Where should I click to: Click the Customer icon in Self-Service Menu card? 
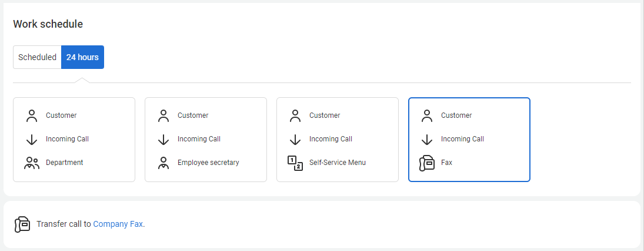[295, 115]
